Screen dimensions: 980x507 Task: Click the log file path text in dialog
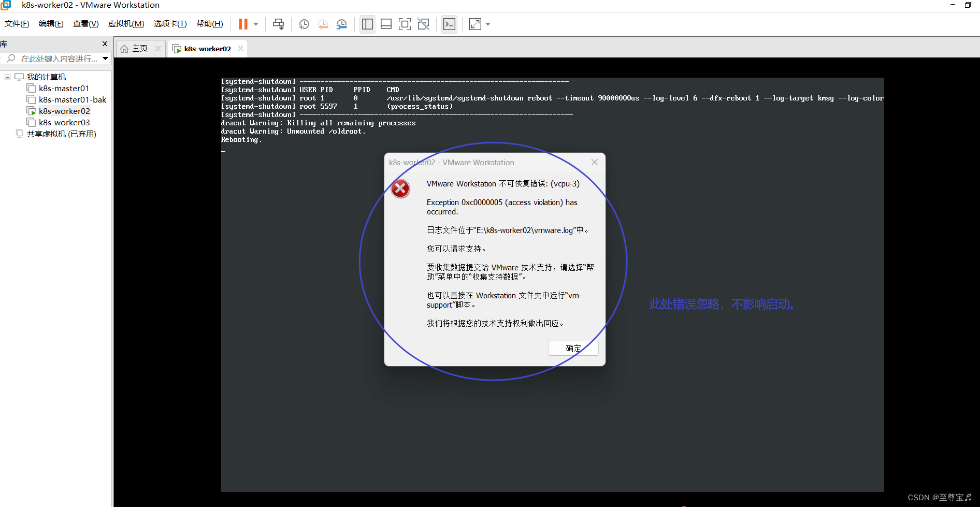click(508, 230)
